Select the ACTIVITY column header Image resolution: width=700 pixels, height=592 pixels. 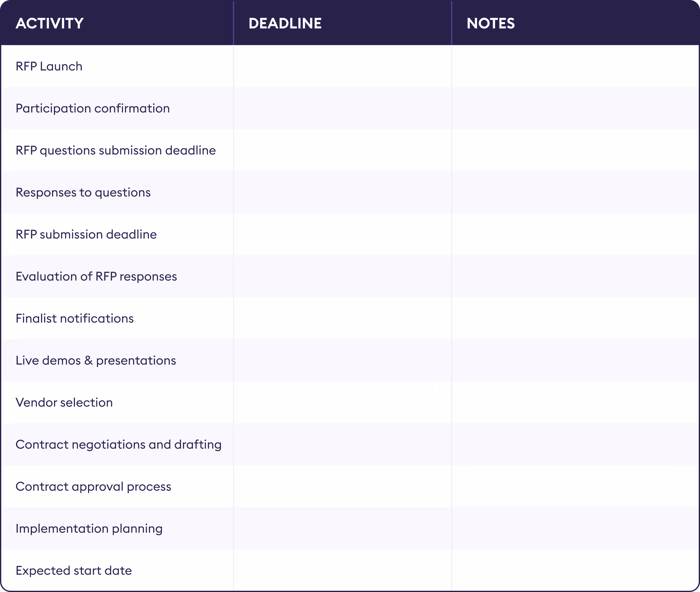point(50,23)
